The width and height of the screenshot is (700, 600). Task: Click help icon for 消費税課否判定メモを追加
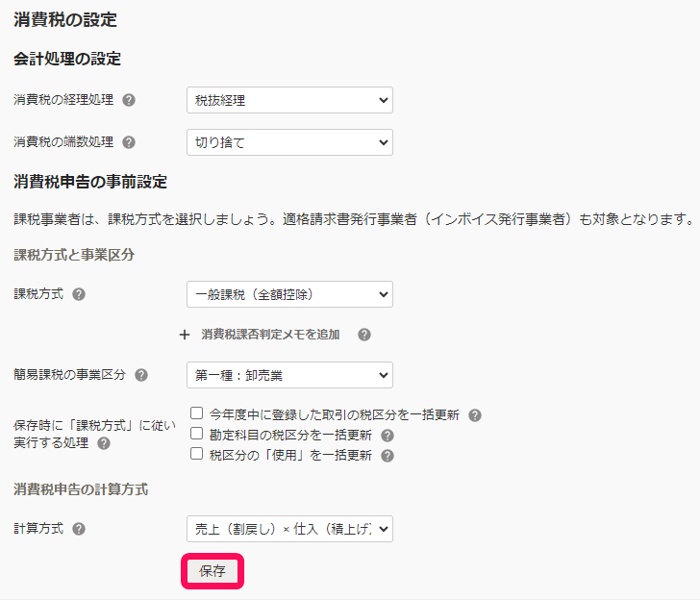coord(364,335)
